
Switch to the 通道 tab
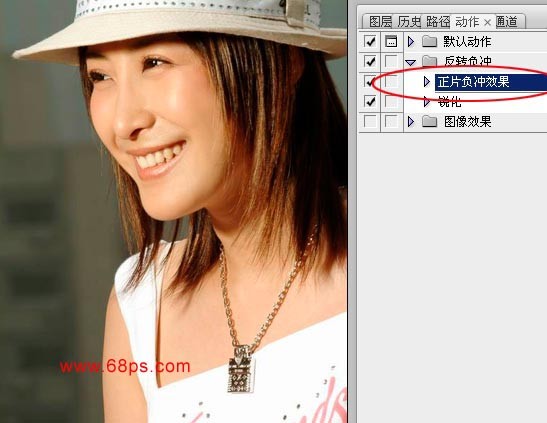pyautogui.click(x=507, y=22)
